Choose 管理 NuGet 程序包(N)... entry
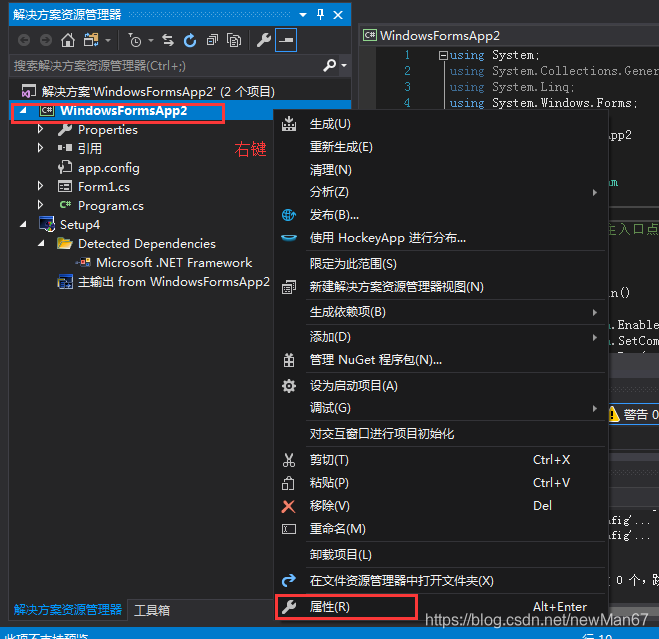The image size is (659, 639). tap(441, 360)
